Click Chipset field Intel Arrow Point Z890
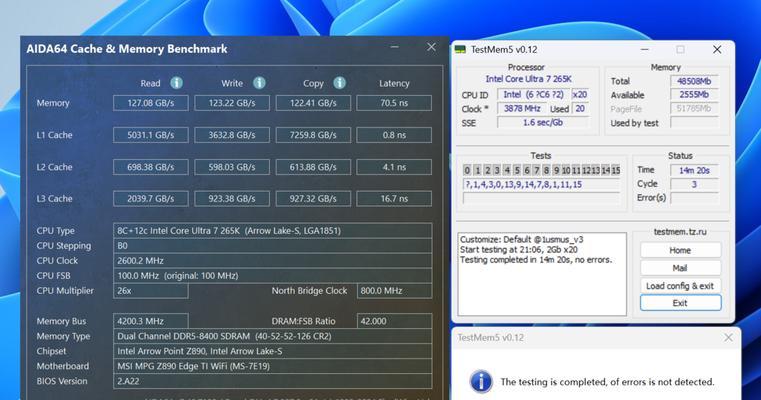 click(273, 351)
